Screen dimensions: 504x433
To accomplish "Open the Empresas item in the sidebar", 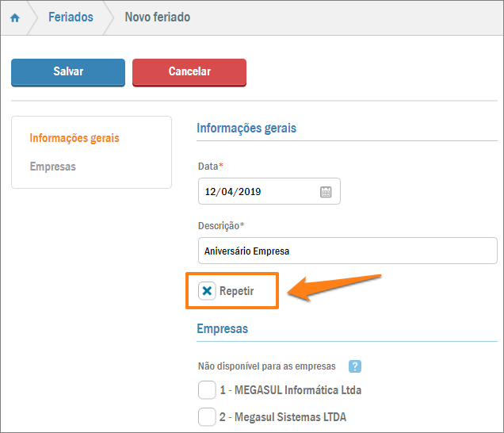I will point(52,167).
